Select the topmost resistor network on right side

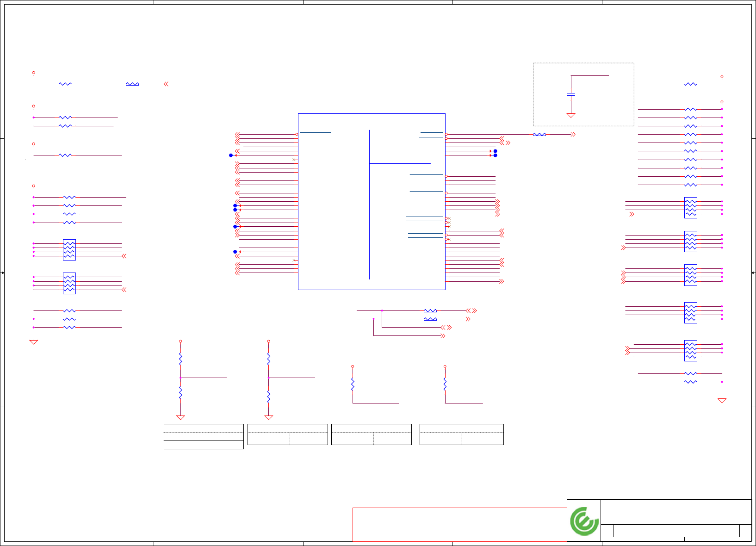[690, 208]
